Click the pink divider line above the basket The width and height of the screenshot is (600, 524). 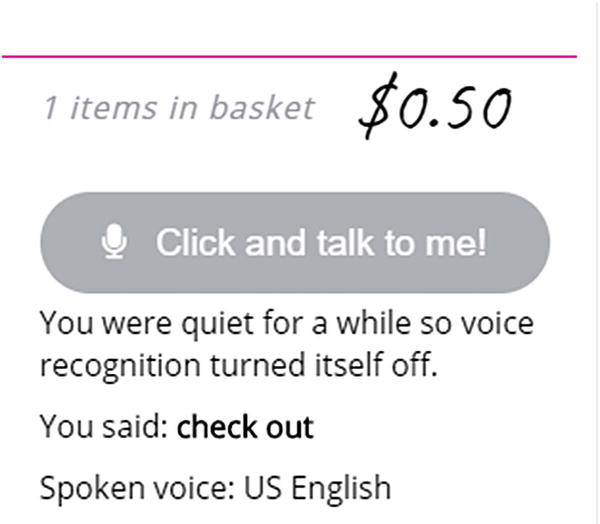(x=289, y=57)
